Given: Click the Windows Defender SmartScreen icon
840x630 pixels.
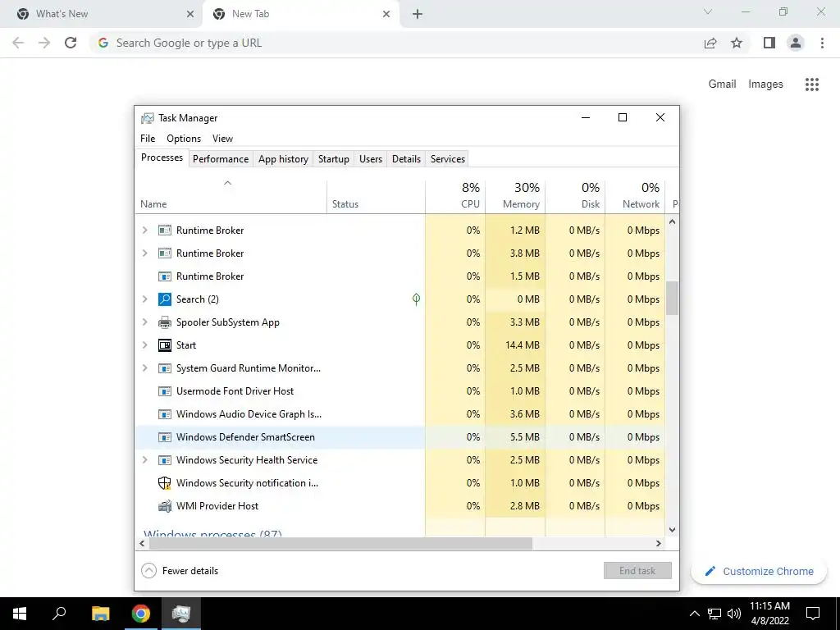Looking at the screenshot, I should click(x=164, y=437).
